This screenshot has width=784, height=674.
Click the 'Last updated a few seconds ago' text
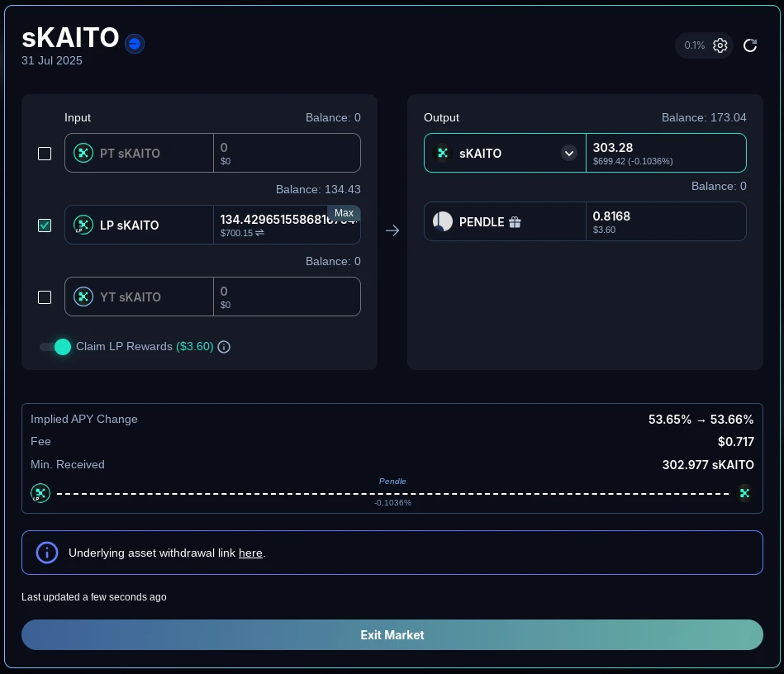click(94, 597)
